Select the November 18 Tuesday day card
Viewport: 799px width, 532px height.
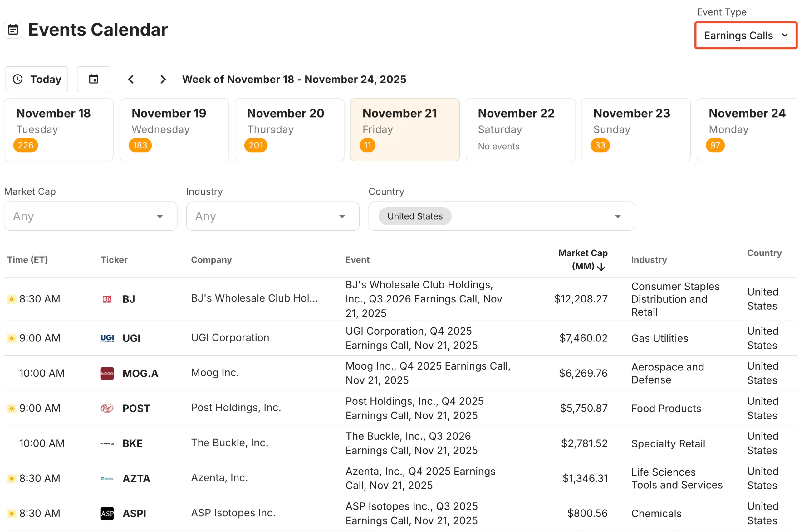58,129
